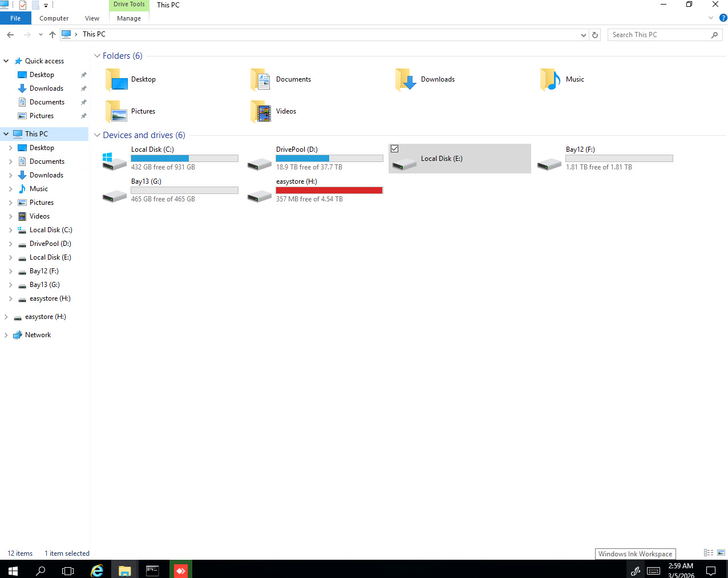Click the Search This PC box

pyautogui.click(x=665, y=35)
